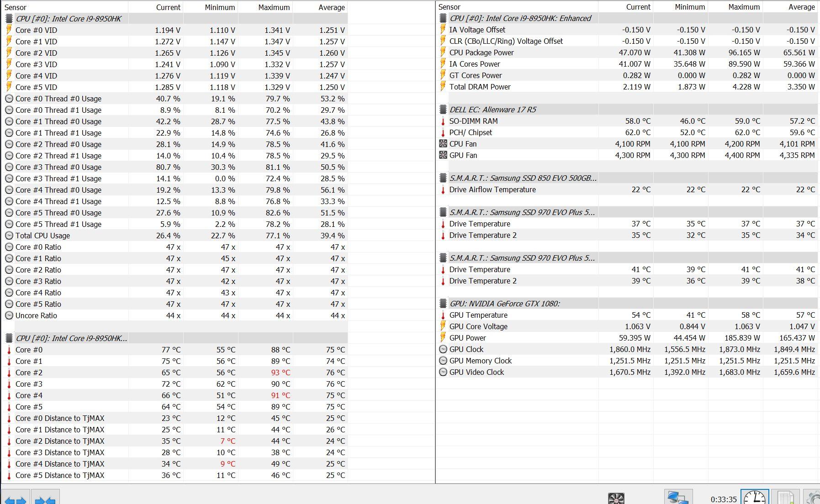The image size is (820, 504).
Task: Click the fan icon of GPU Fan row
Action: (443, 155)
